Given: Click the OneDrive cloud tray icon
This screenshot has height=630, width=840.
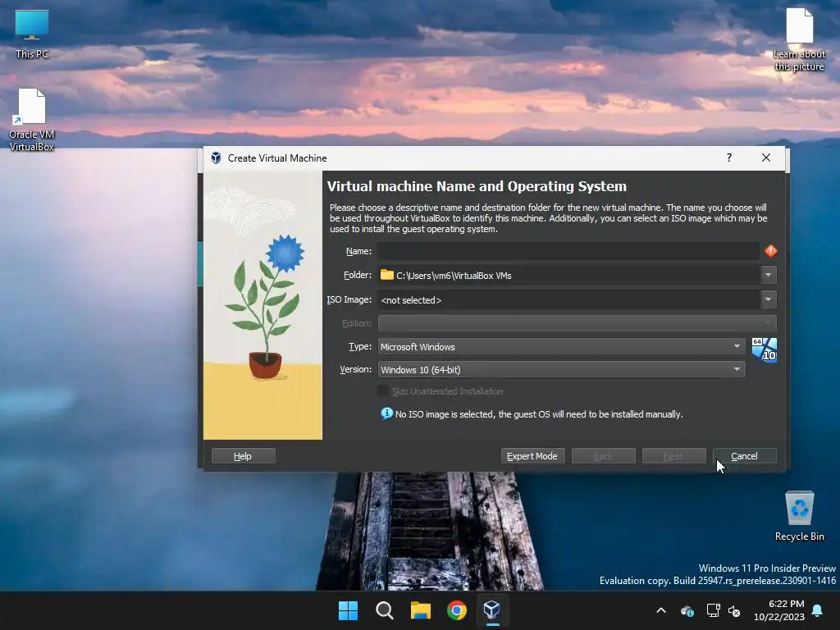Looking at the screenshot, I should (687, 610).
